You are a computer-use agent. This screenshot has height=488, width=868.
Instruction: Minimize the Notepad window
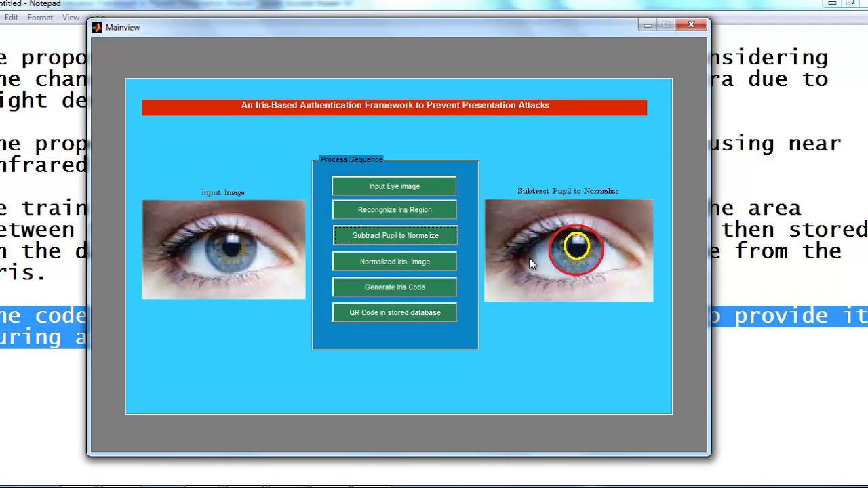click(x=832, y=3)
